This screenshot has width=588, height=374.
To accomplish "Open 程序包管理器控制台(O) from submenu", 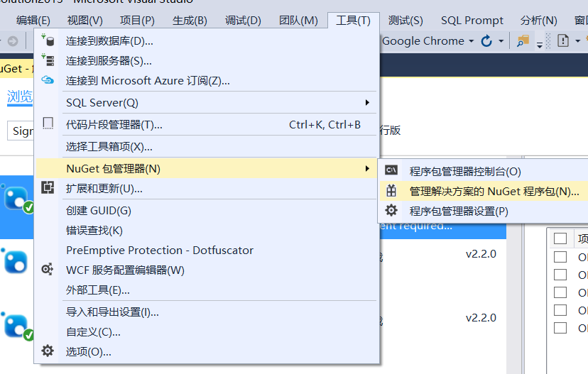I will [484, 171].
